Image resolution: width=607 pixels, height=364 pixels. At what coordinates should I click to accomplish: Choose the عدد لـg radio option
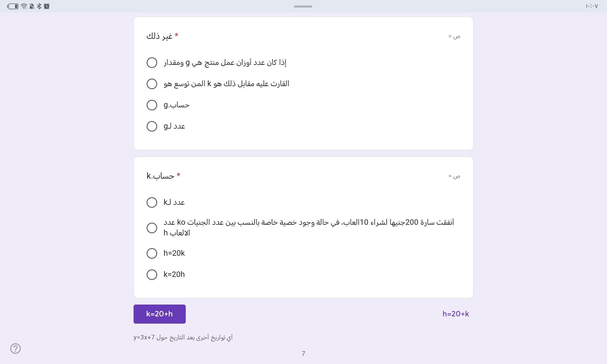(152, 126)
